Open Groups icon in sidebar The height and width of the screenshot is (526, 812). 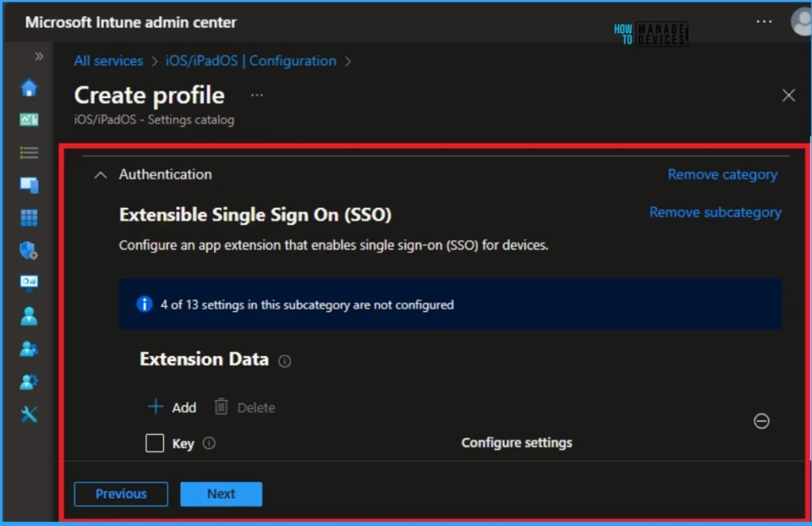click(29, 349)
